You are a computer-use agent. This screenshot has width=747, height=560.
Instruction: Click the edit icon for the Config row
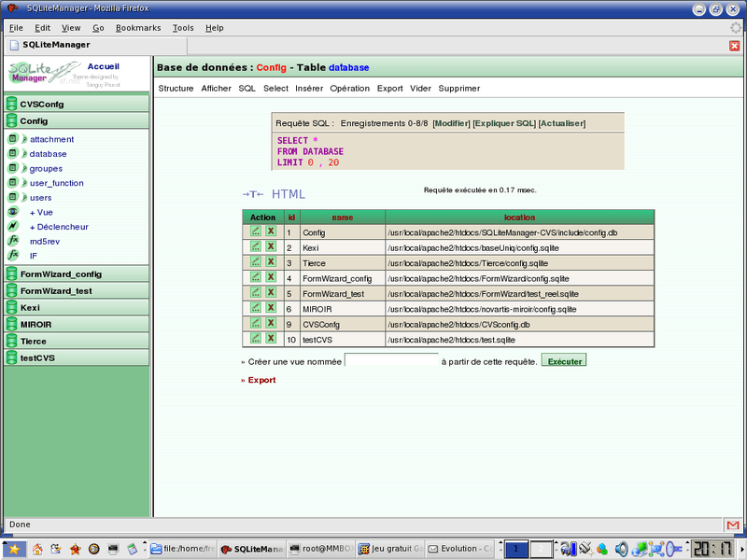[255, 231]
